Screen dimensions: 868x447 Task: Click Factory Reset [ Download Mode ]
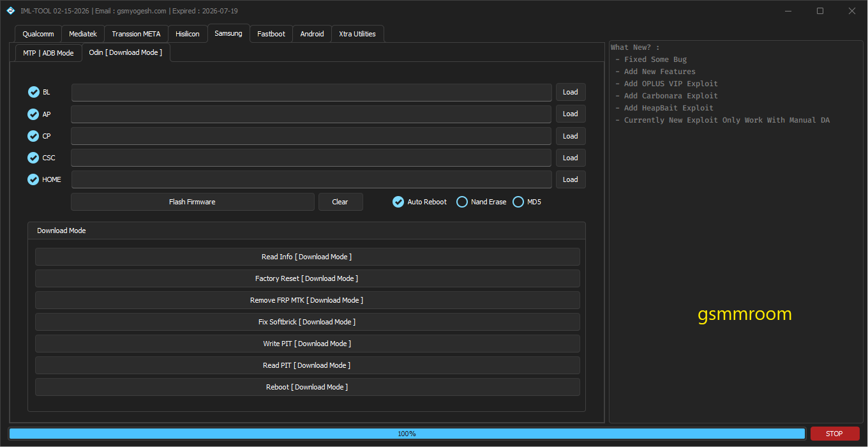pyautogui.click(x=307, y=278)
